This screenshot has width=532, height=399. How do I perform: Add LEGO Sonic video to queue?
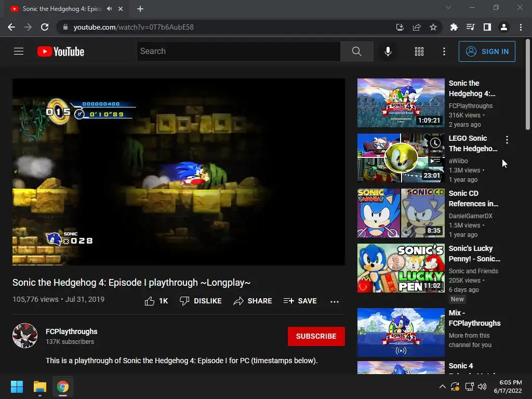(x=435, y=159)
